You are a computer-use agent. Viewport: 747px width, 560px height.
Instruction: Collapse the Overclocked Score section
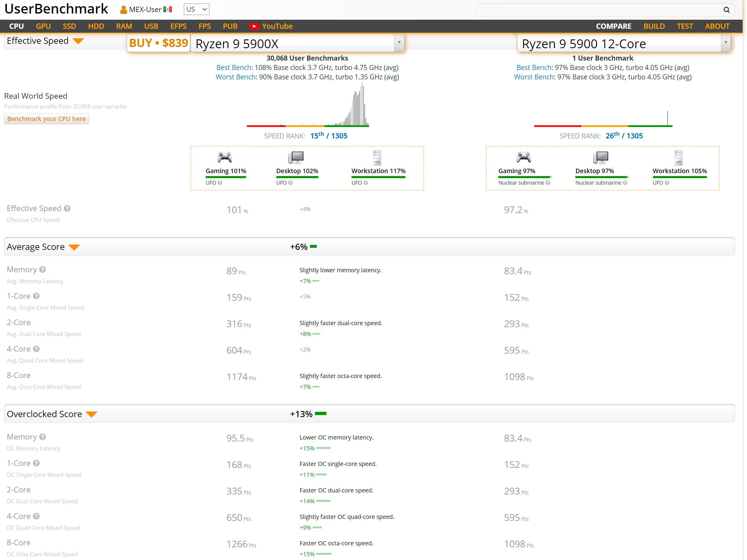(91, 414)
